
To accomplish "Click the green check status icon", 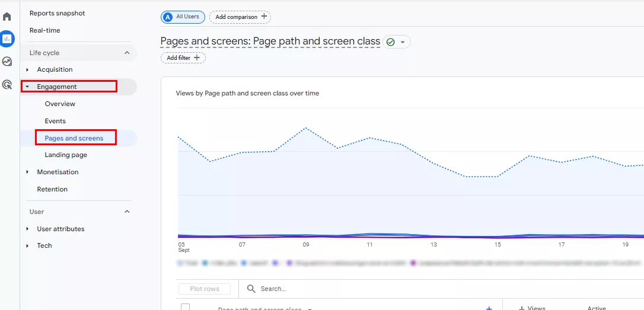I will pyautogui.click(x=391, y=42).
